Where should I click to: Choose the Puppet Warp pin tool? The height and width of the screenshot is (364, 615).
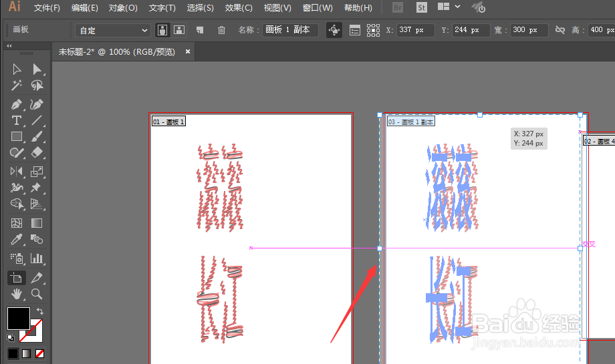pos(37,187)
